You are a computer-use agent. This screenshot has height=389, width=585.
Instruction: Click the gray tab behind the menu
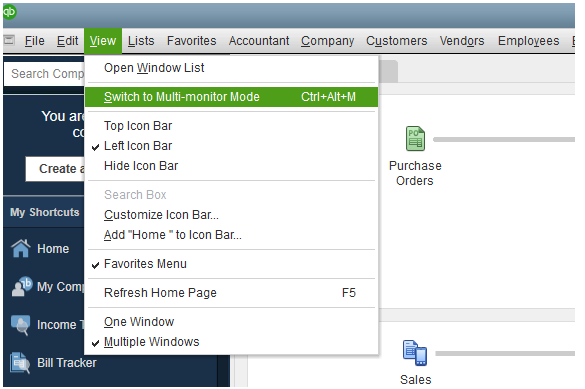point(388,71)
